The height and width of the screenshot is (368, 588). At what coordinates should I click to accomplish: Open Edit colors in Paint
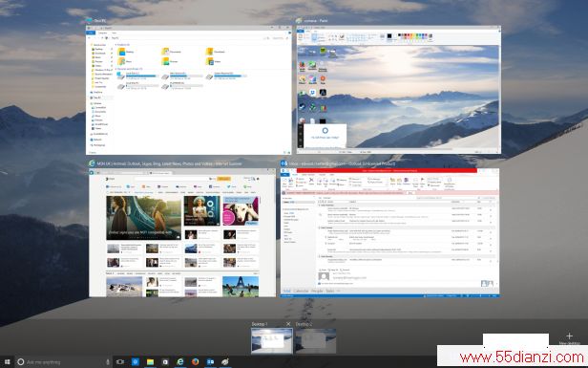pyautogui.click(x=430, y=36)
